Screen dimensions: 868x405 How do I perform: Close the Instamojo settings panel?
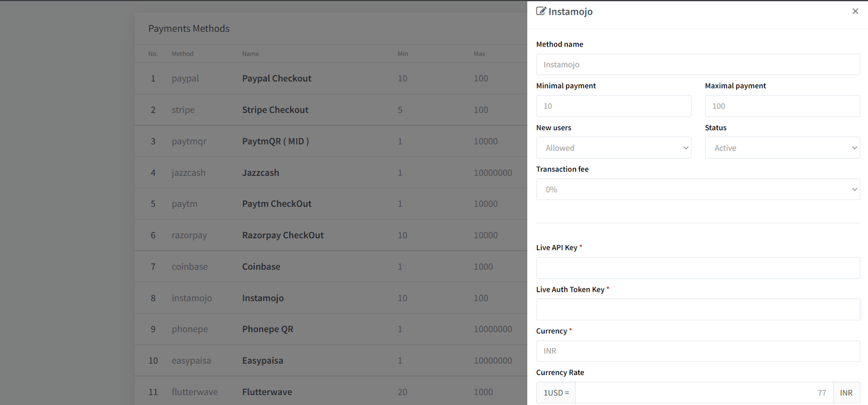pyautogui.click(x=855, y=11)
